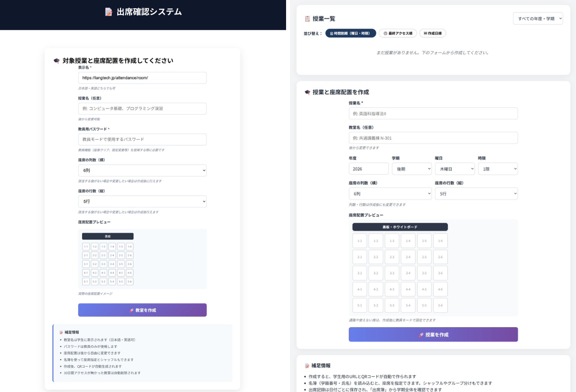Click the memo icon beside 出席確認システム title
Screen dimensions: 576x392
coord(108,12)
